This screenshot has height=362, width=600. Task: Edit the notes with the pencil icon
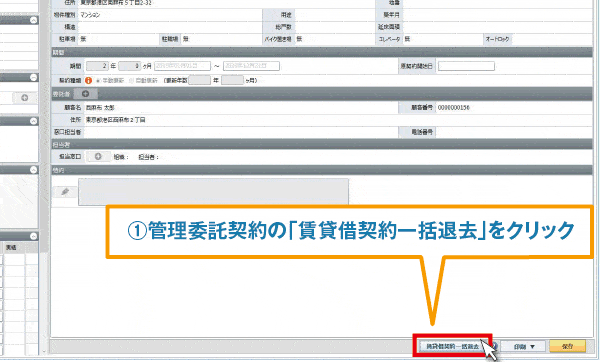pyautogui.click(x=65, y=191)
